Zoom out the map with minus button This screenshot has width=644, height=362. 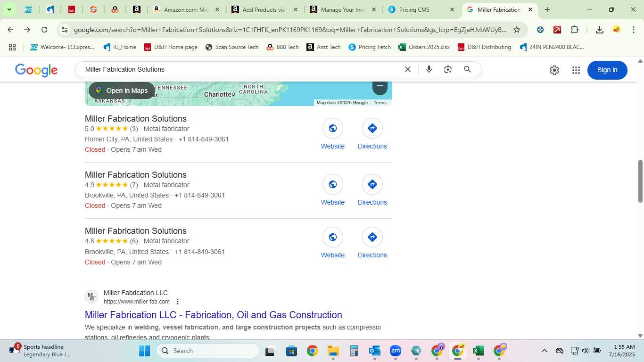coord(380,87)
